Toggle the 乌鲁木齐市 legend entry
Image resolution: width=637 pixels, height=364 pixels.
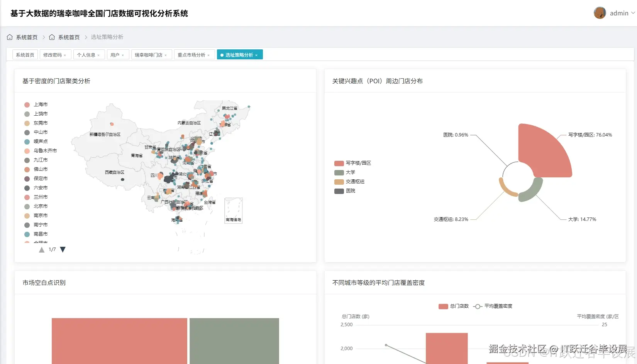[41, 151]
